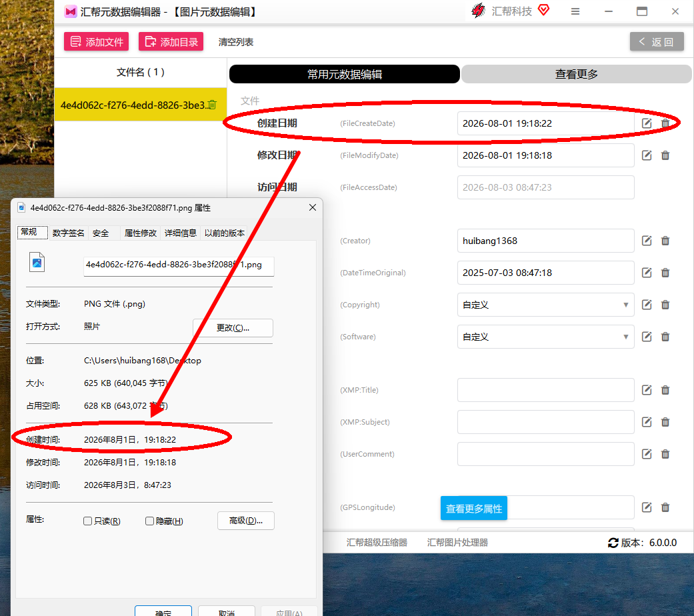Open the Copyright 自定义 dropdown
694x616 pixels.
(x=545, y=305)
